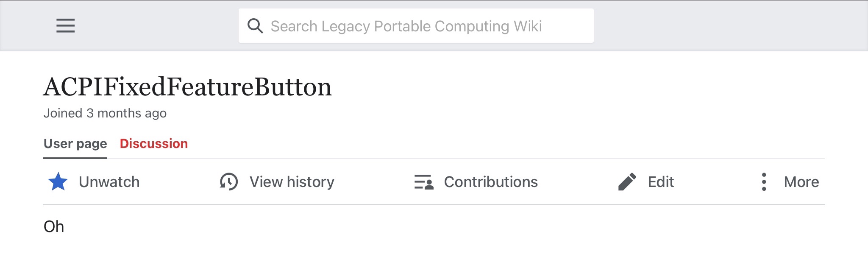Click the Joined 3 months ago text

[105, 113]
